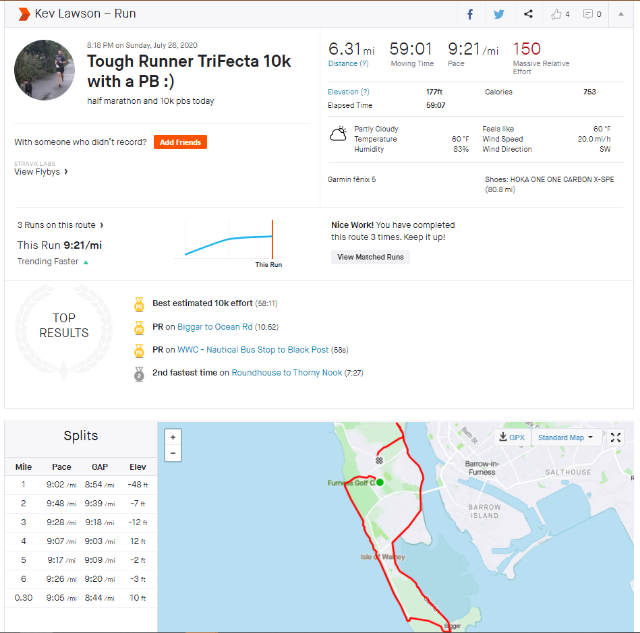Zoom in on the map
Image resolution: width=640 pixels, height=633 pixels.
pyautogui.click(x=173, y=437)
